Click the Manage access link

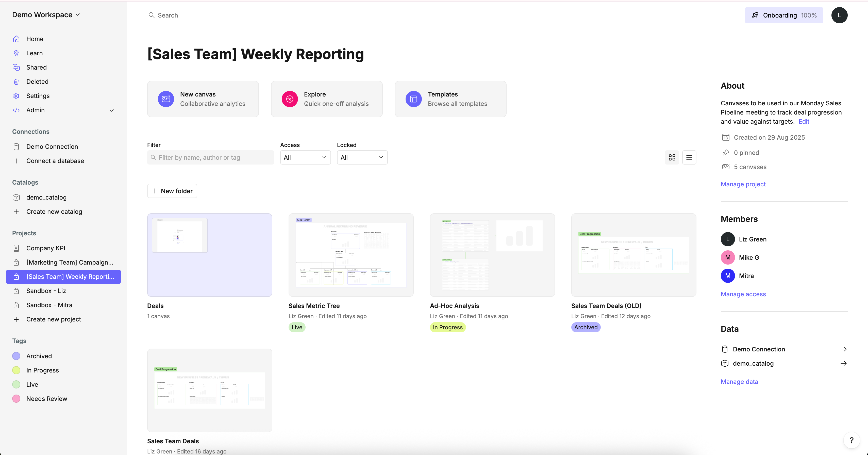[743, 294]
